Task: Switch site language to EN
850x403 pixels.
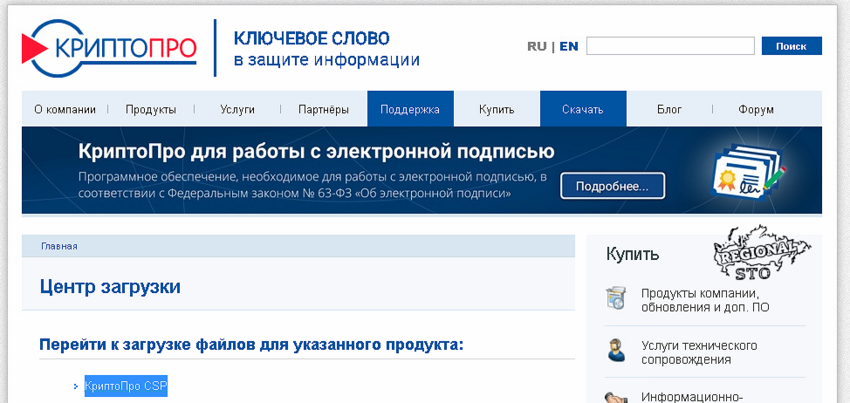Action: 569,47
